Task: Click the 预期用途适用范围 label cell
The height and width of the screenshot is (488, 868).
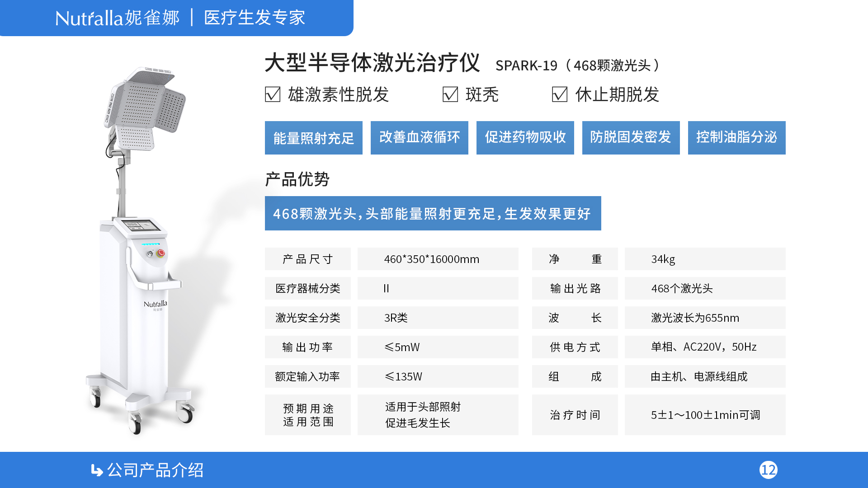Action: tap(308, 415)
